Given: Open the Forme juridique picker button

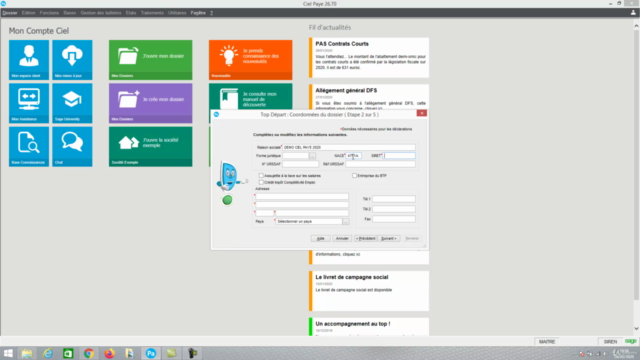Looking at the screenshot, I should pos(313,156).
